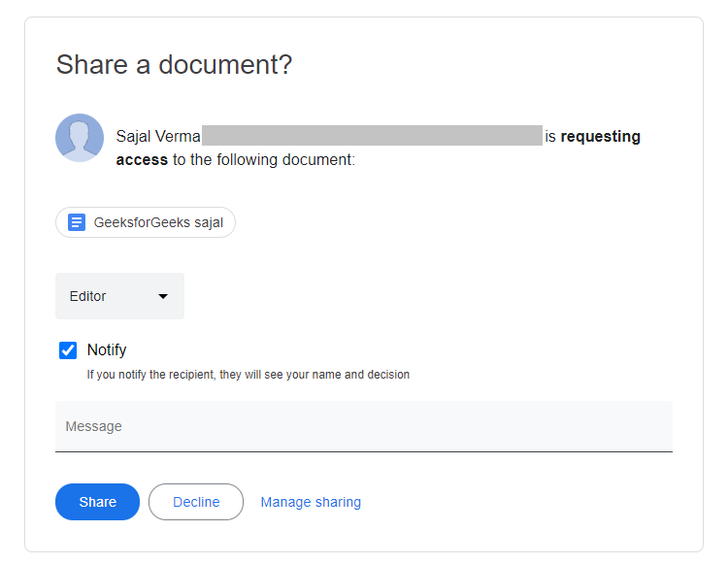Open the GeeksforGeeks sajal document chip
The width and height of the screenshot is (728, 564).
pyautogui.click(x=146, y=222)
